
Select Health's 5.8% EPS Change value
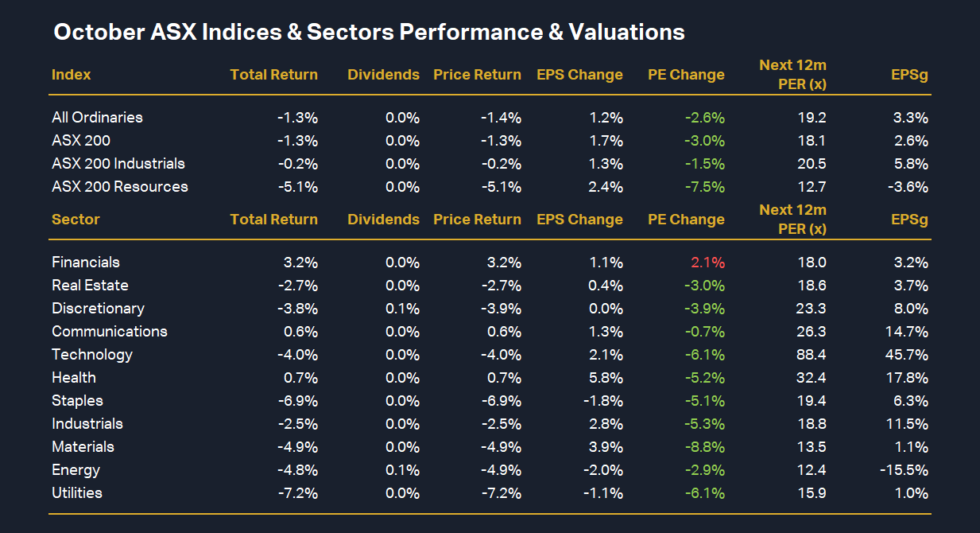tap(608, 378)
